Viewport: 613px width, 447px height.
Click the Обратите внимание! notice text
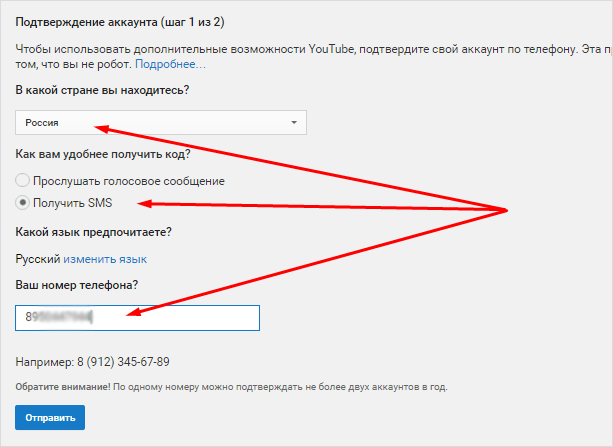click(x=231, y=387)
